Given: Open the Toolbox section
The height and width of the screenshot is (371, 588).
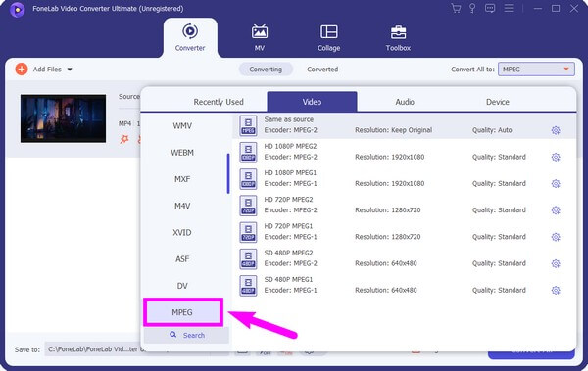Looking at the screenshot, I should coord(398,38).
